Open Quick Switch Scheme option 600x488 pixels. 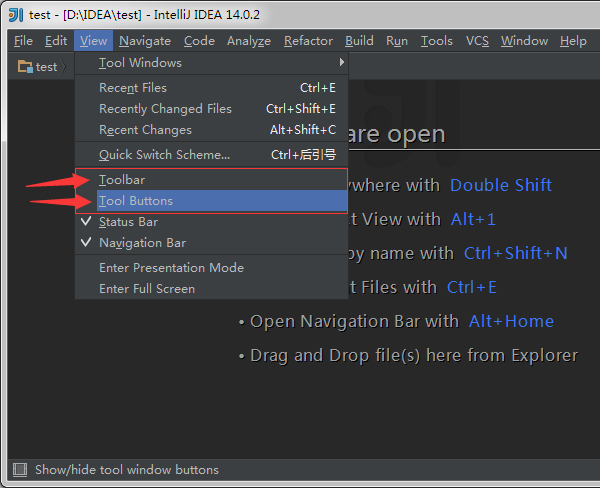(x=211, y=155)
